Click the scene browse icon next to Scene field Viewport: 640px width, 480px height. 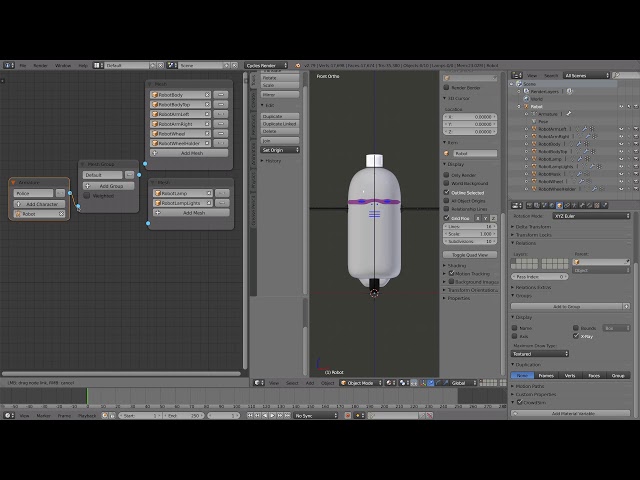(172, 65)
